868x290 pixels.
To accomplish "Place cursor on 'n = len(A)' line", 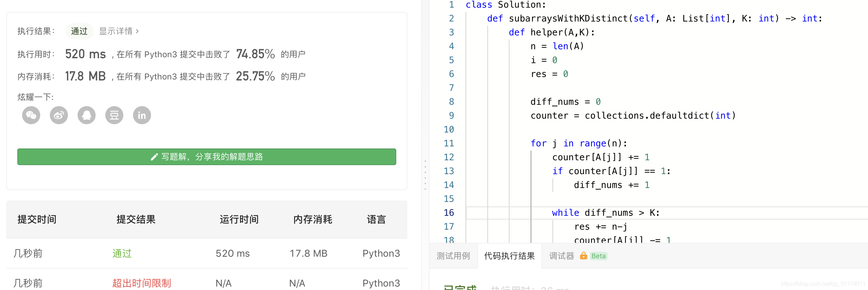I will tap(557, 46).
